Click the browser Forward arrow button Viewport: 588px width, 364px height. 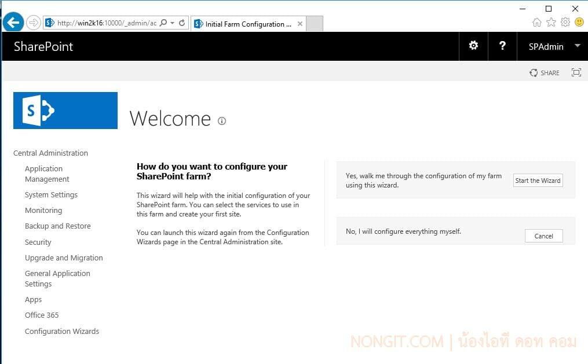(34, 23)
